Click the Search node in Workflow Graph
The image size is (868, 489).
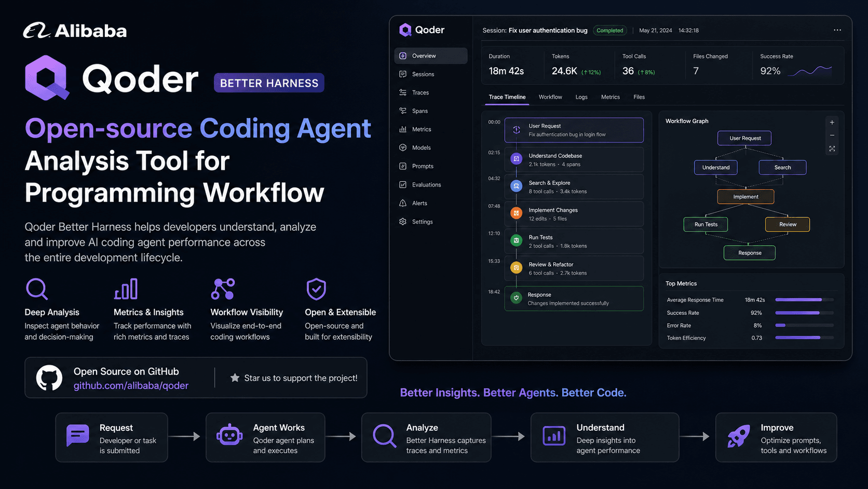pyautogui.click(x=782, y=167)
